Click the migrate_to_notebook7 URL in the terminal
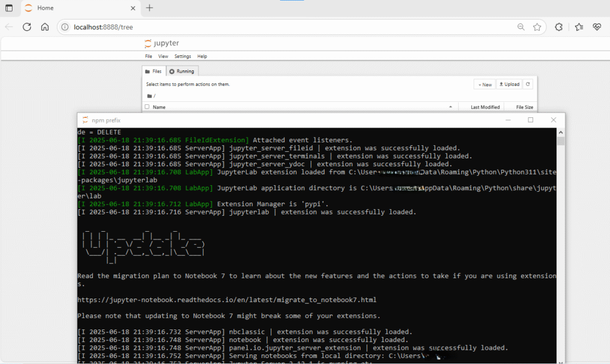610x364 pixels. [227, 300]
